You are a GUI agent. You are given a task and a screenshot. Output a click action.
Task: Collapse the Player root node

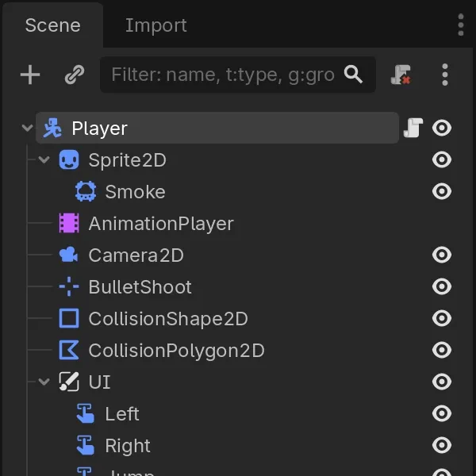click(28, 128)
